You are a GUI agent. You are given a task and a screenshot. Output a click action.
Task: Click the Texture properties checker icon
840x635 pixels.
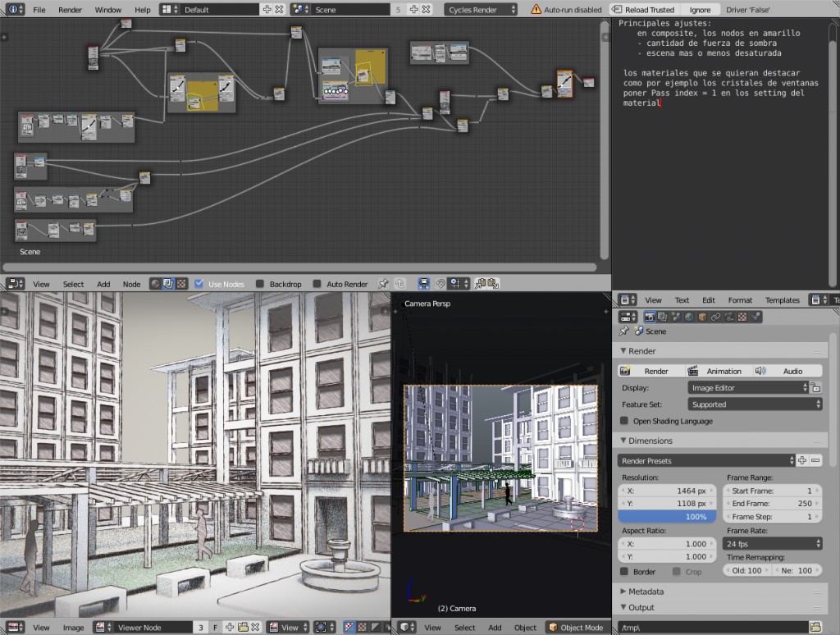click(742, 317)
